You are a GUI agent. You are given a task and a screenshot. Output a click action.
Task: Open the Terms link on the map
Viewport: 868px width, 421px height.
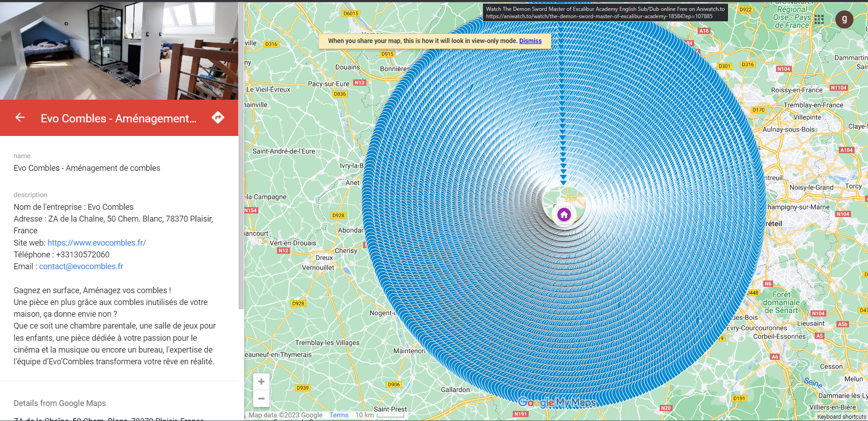coord(339,415)
